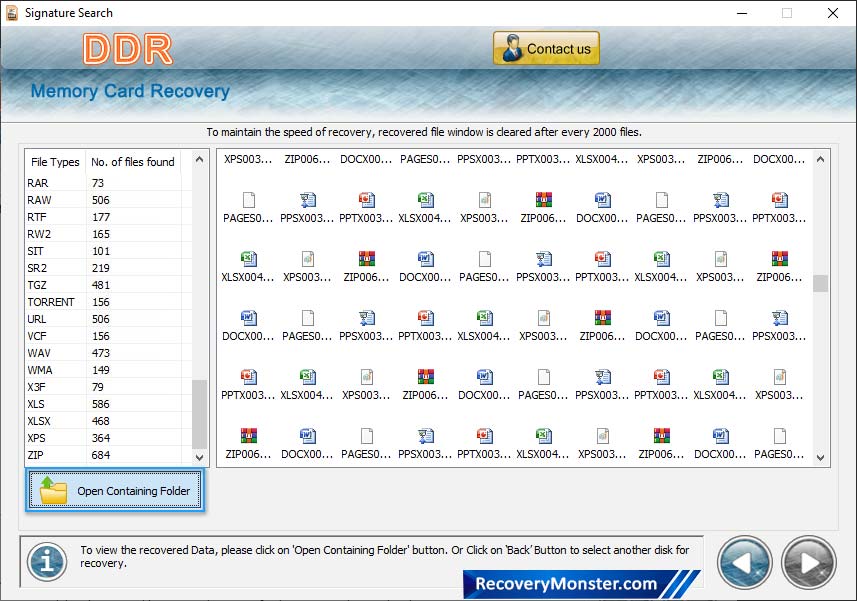This screenshot has height=601, width=857.
Task: Click the File Types column header
Action: click(55, 162)
